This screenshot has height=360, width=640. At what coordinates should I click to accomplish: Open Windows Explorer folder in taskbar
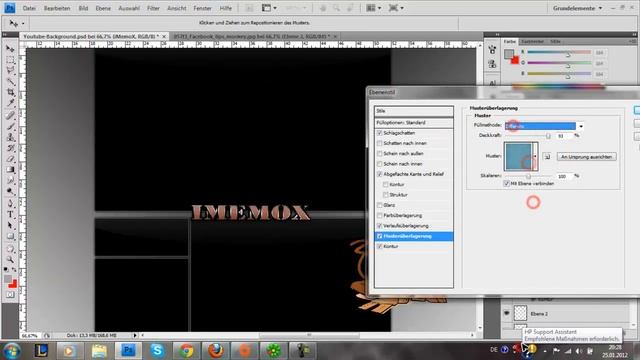pos(99,350)
